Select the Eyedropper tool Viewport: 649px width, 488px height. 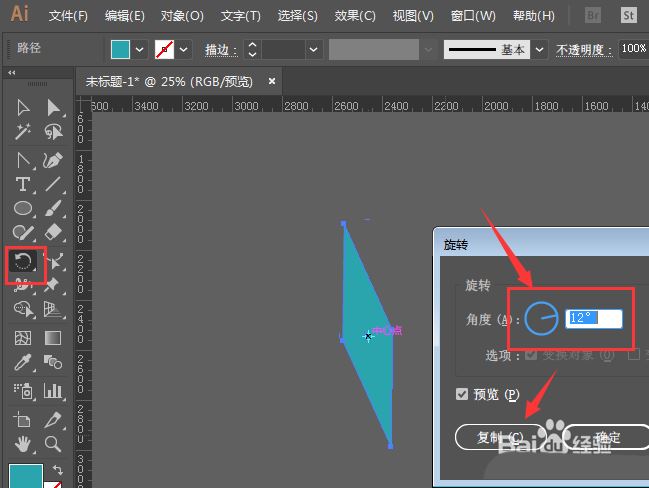click(23, 362)
